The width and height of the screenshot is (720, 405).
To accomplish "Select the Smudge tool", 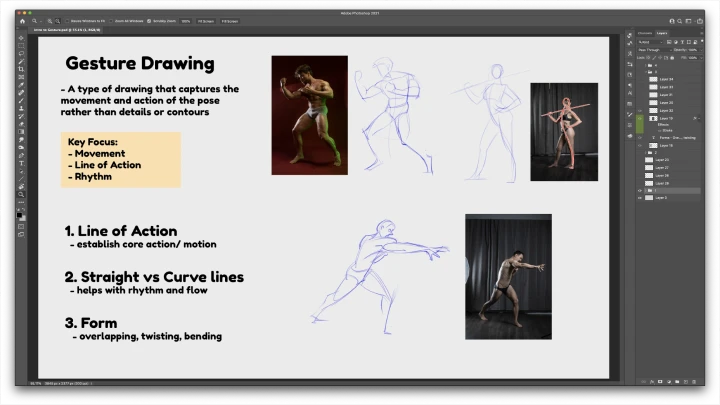I will [x=21, y=140].
